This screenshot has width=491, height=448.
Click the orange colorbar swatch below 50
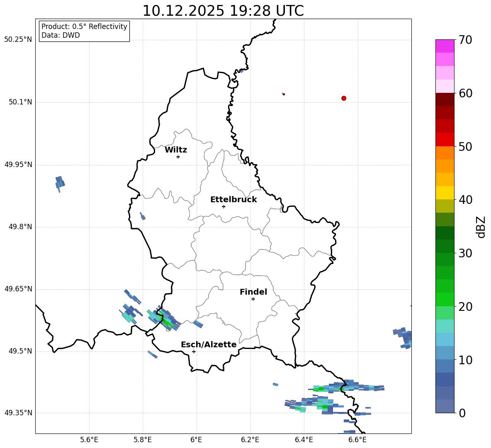pos(445,153)
